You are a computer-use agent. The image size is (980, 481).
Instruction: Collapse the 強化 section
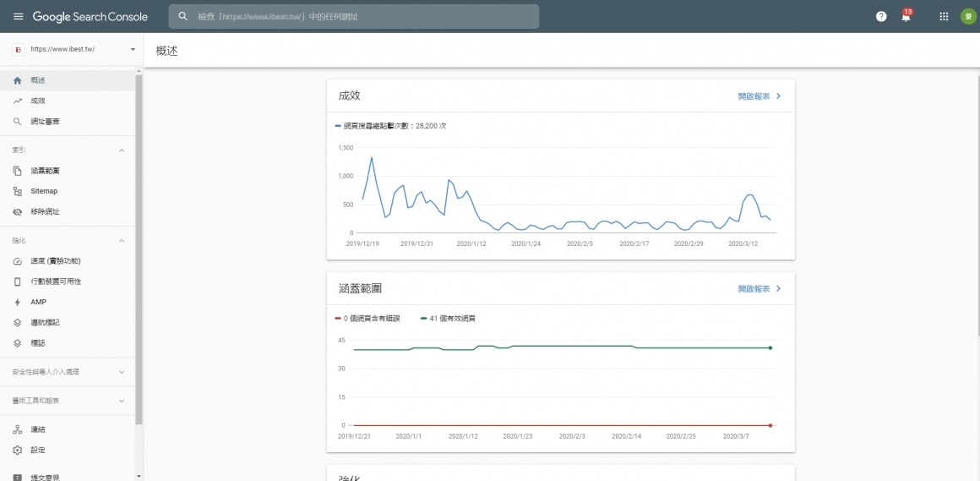click(x=122, y=241)
